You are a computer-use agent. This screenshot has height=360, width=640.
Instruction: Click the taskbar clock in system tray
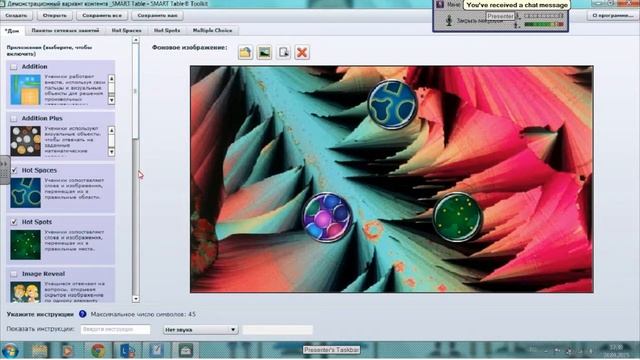point(616,351)
